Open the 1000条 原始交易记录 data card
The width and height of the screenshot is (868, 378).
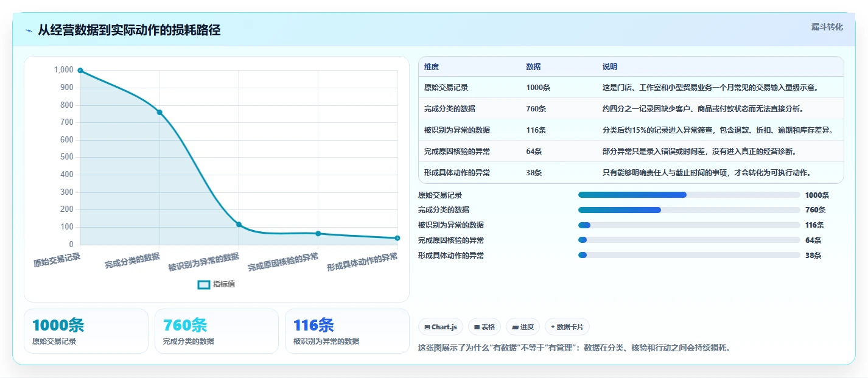pos(86,331)
